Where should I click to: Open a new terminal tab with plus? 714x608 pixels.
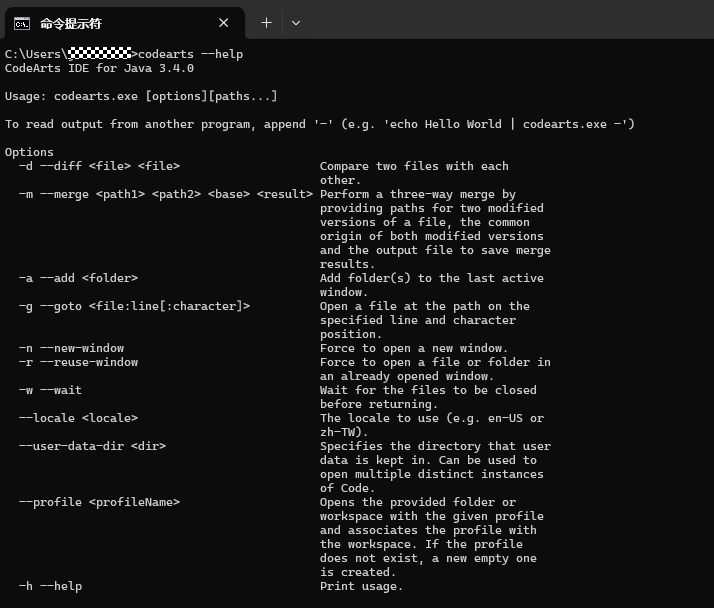266,23
